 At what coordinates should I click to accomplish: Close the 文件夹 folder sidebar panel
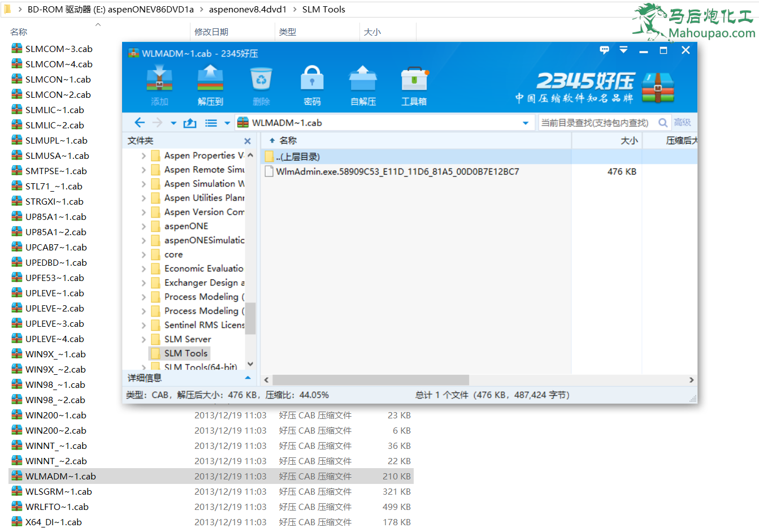247,141
